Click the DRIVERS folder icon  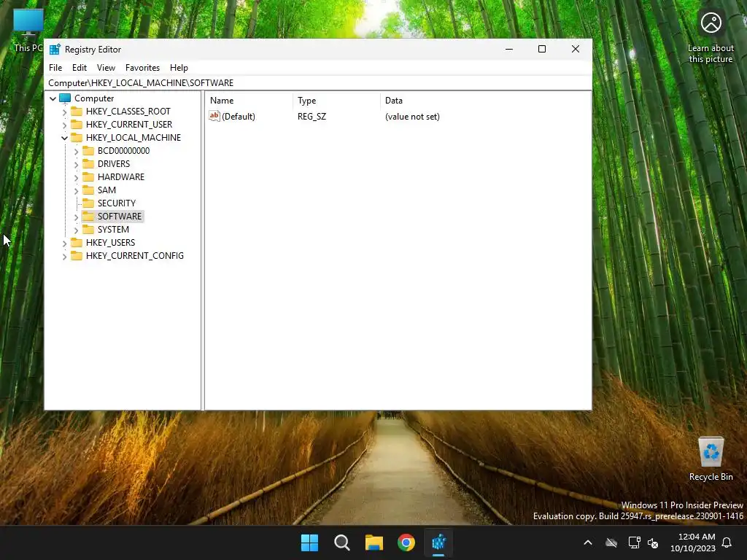coord(88,164)
